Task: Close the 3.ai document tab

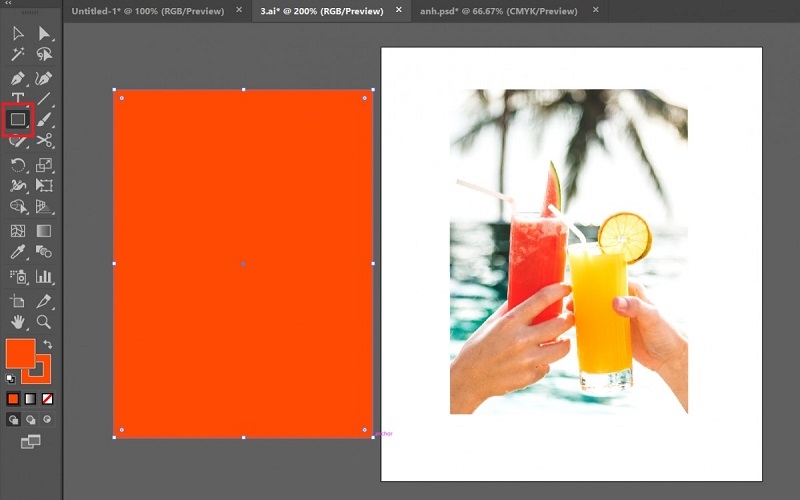Action: click(x=399, y=10)
